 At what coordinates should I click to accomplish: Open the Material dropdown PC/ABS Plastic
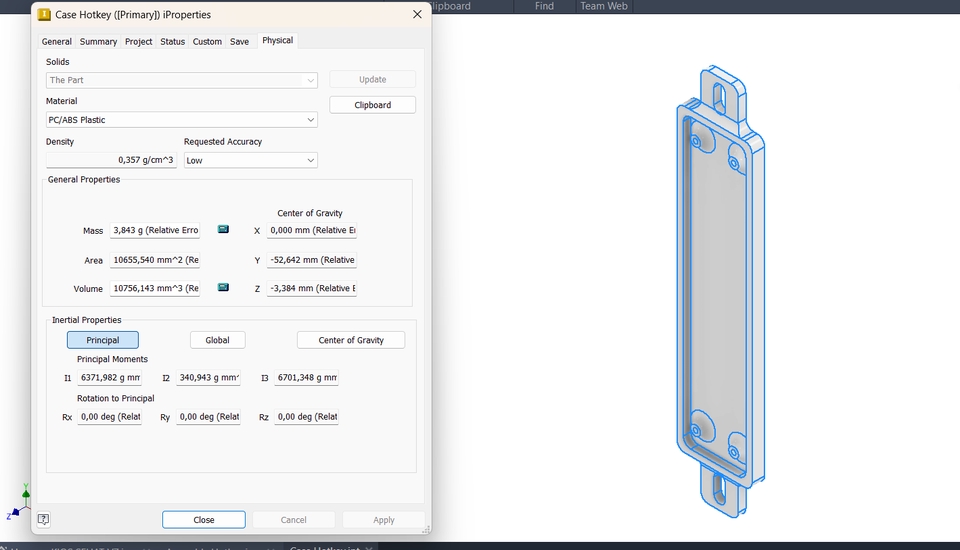(x=182, y=120)
